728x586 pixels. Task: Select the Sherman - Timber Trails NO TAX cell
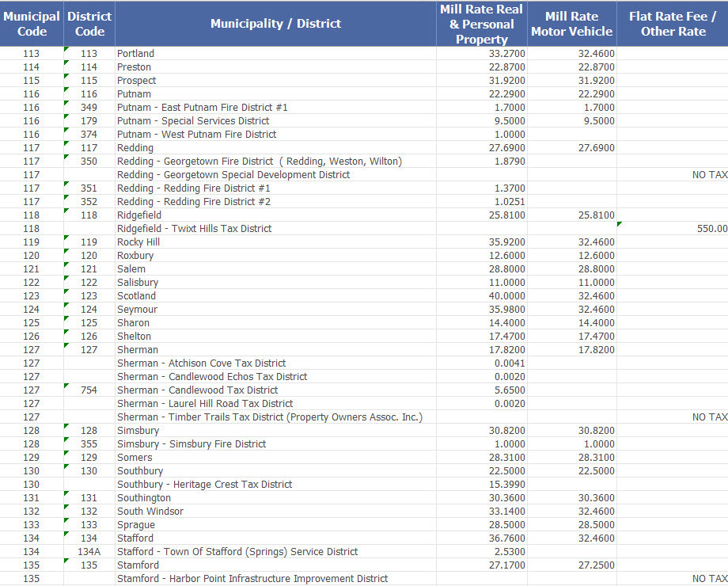[708, 417]
